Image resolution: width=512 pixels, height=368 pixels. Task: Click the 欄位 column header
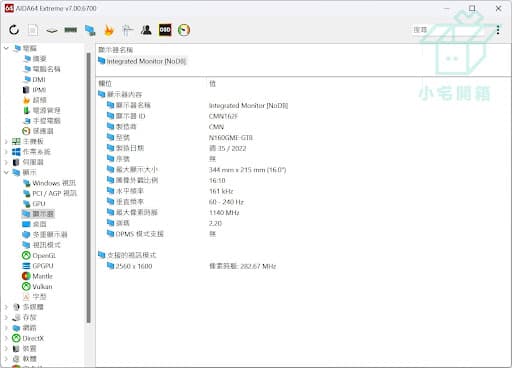tap(105, 84)
